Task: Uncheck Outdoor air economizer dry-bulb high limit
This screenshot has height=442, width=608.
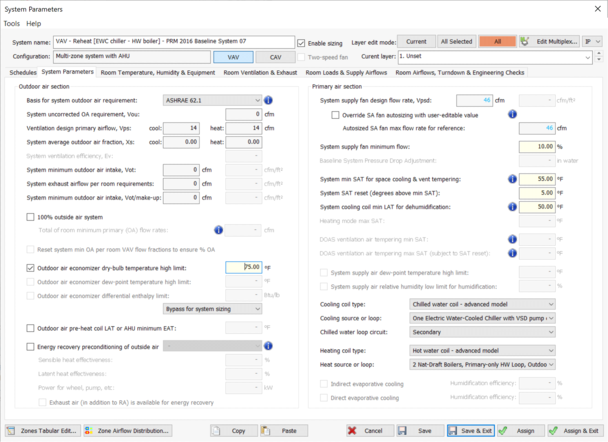Action: click(x=30, y=268)
